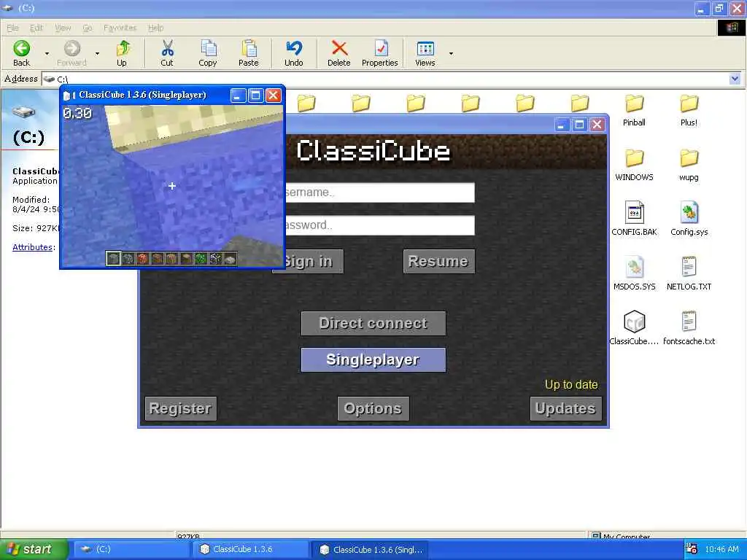This screenshot has height=560, width=747.
Task: Expand the Address bar dropdown
Action: 735,79
